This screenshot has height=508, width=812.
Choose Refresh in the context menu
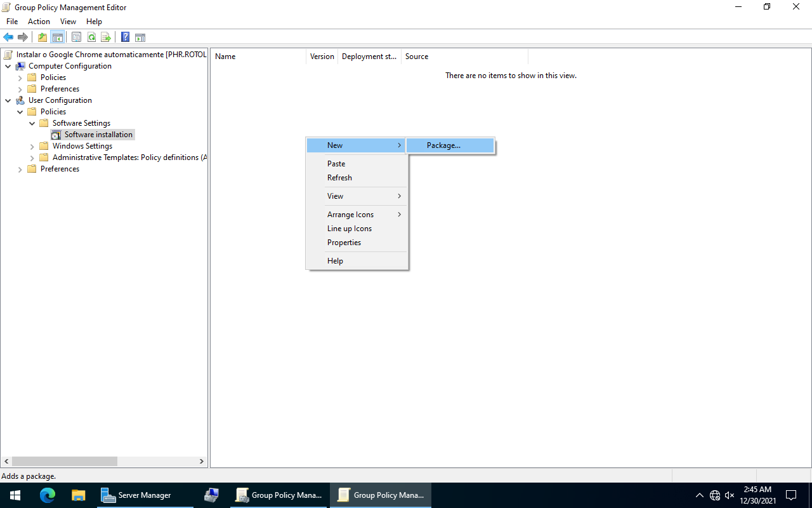339,178
